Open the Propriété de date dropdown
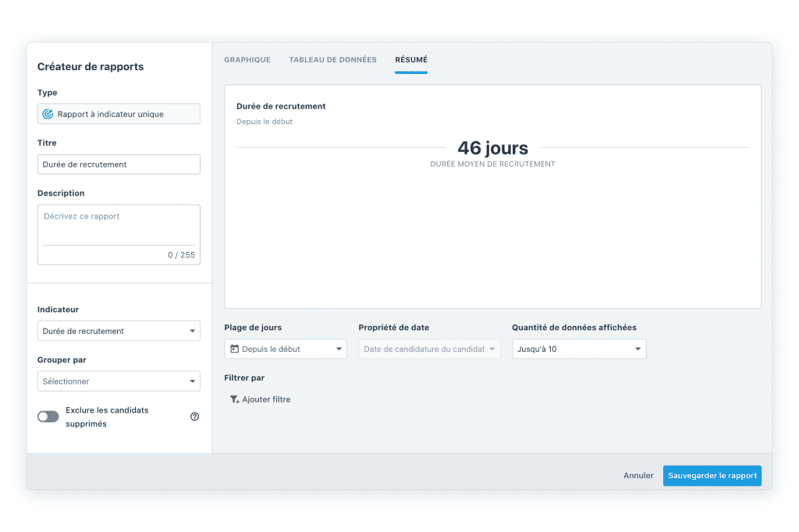799x532 pixels. [429, 349]
